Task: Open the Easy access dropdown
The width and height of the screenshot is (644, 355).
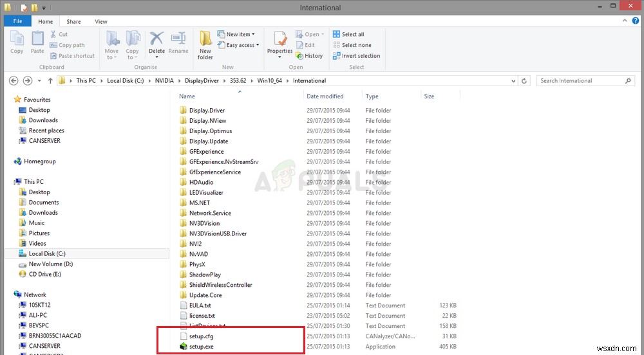Action: tap(239, 45)
